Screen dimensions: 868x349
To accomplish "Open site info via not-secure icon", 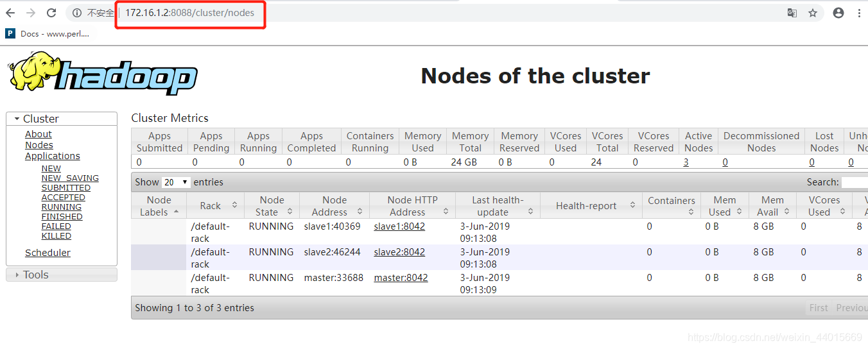I will (76, 13).
